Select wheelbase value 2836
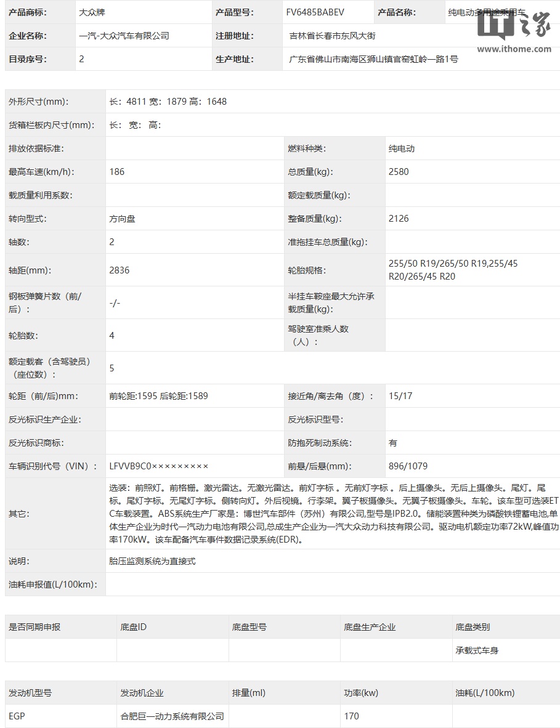The image size is (560, 728). point(120,270)
